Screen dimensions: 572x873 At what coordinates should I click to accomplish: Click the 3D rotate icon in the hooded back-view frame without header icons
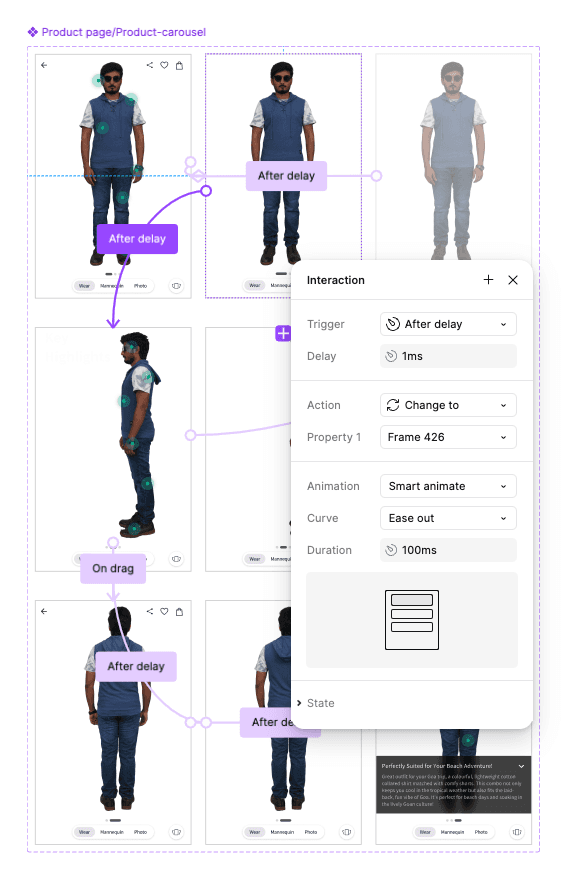pos(346,832)
